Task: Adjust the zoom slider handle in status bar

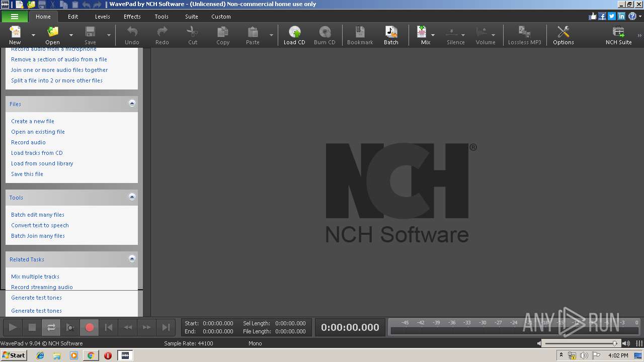Action: tap(615, 343)
